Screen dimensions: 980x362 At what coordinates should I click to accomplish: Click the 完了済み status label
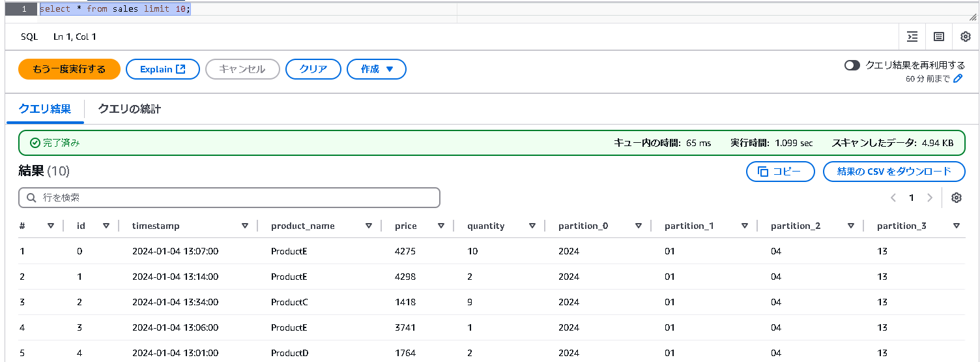click(55, 143)
